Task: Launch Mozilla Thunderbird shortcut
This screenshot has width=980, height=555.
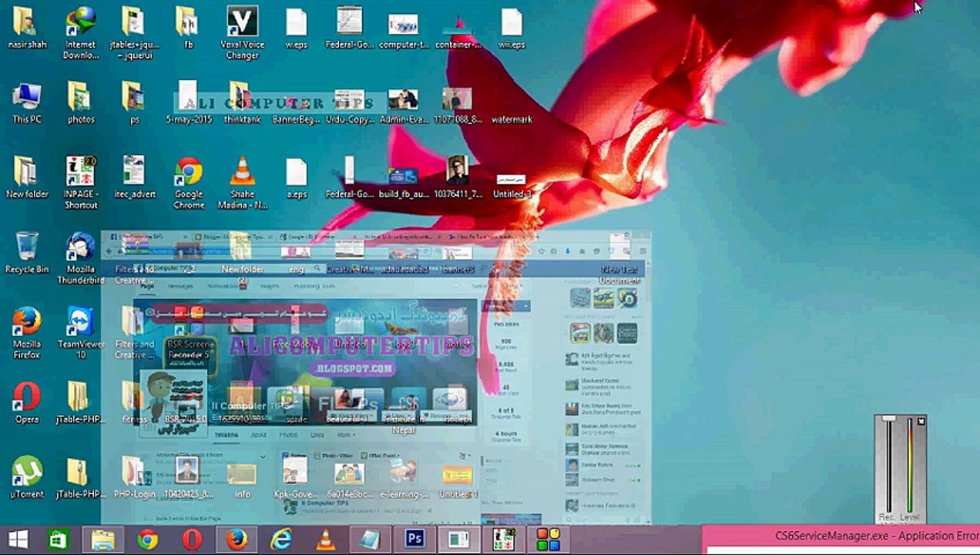Action: [x=81, y=257]
